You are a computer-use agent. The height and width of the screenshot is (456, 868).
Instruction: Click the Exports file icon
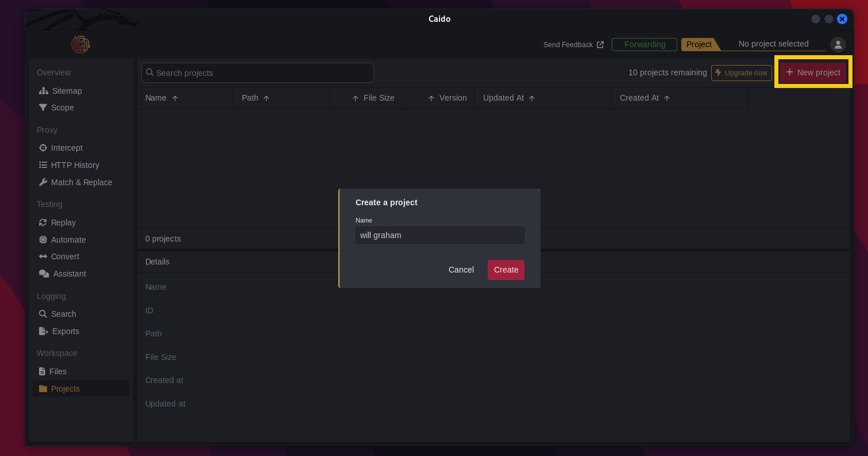(43, 331)
